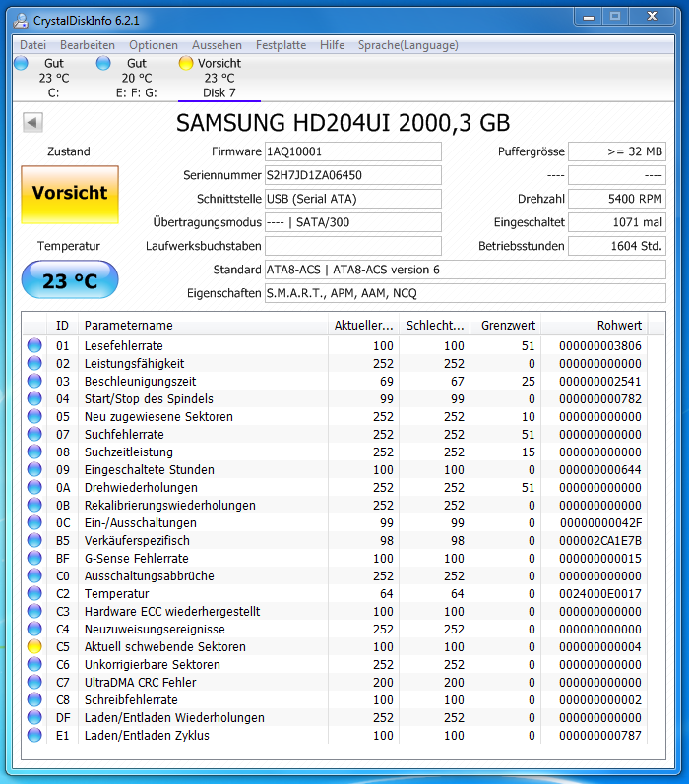Click the Rohwert column header
Image resolution: width=689 pixels, height=784 pixels.
coord(595,326)
